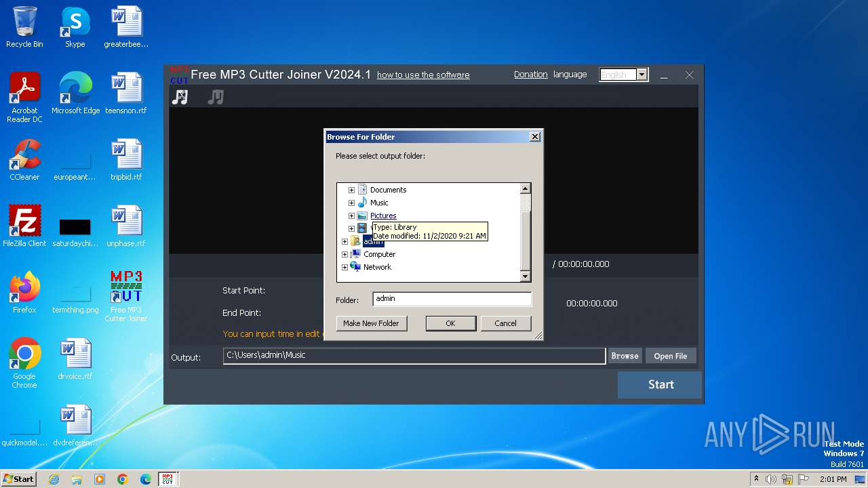
Task: Open Internet Explorer from the taskbar
Action: [54, 479]
